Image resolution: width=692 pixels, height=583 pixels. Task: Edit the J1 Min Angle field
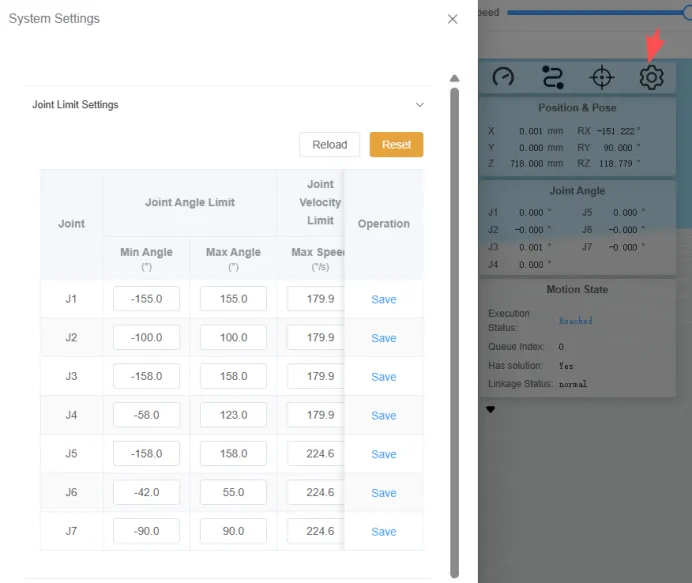pyautogui.click(x=146, y=299)
